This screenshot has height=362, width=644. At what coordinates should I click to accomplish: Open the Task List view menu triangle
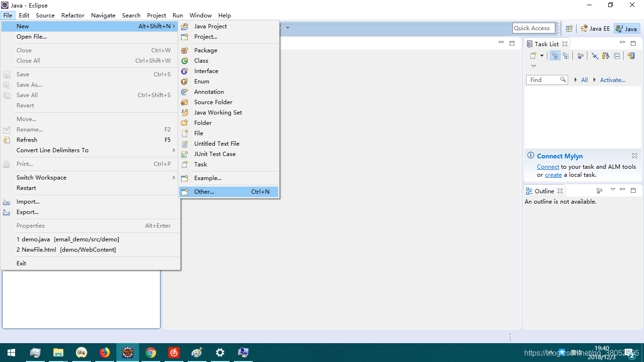[534, 66]
